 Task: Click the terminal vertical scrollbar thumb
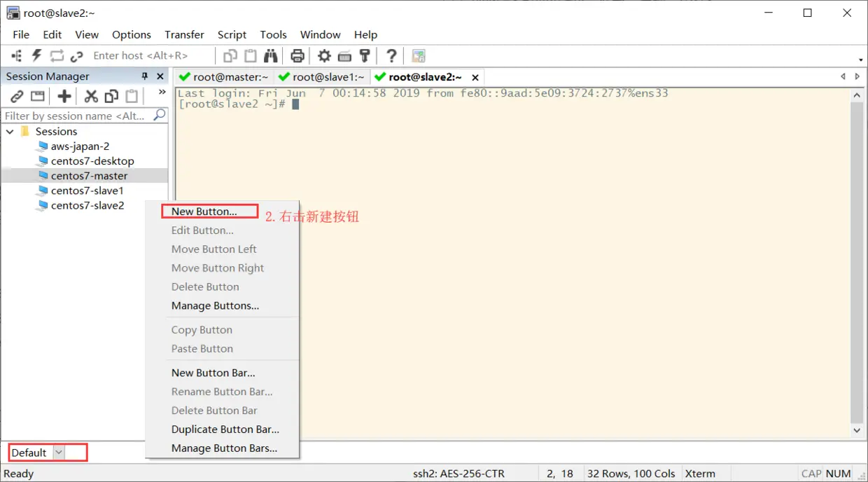coord(857,263)
